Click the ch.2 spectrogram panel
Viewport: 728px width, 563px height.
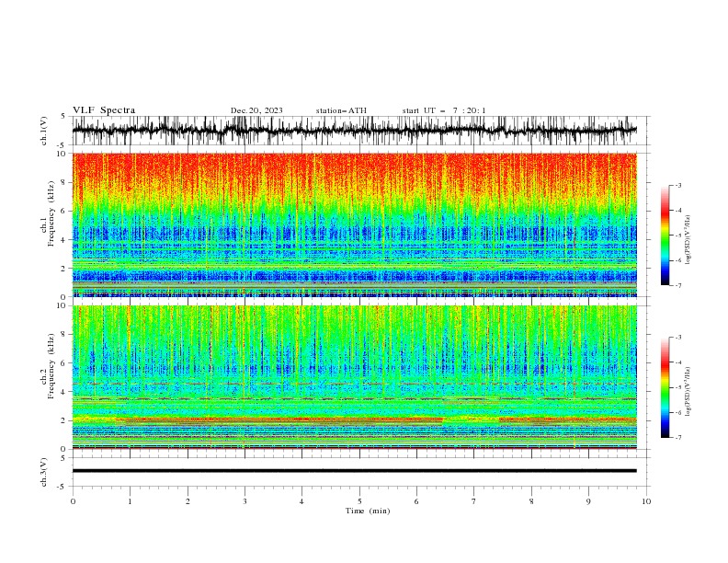click(354, 377)
